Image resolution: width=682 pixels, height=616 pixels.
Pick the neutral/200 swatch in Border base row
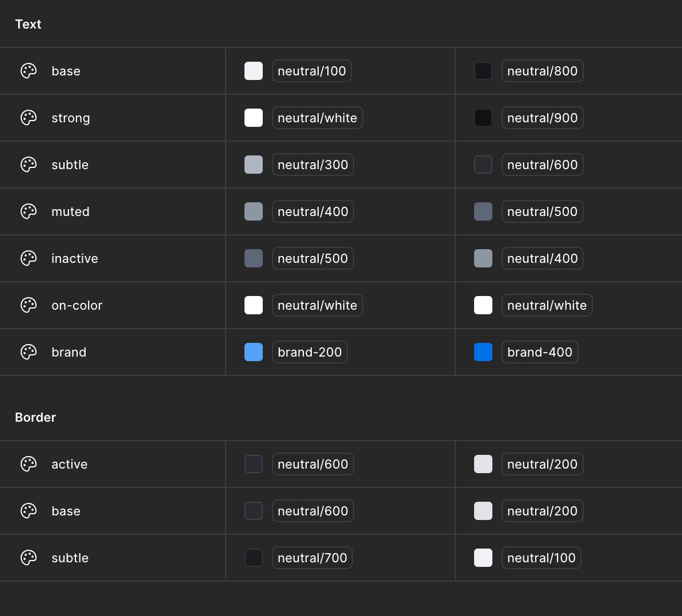[x=483, y=511]
